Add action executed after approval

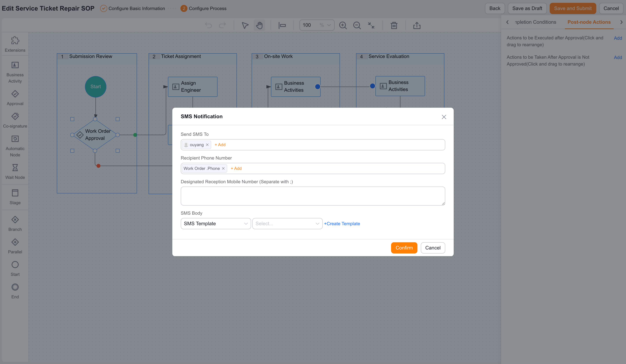[x=618, y=38]
